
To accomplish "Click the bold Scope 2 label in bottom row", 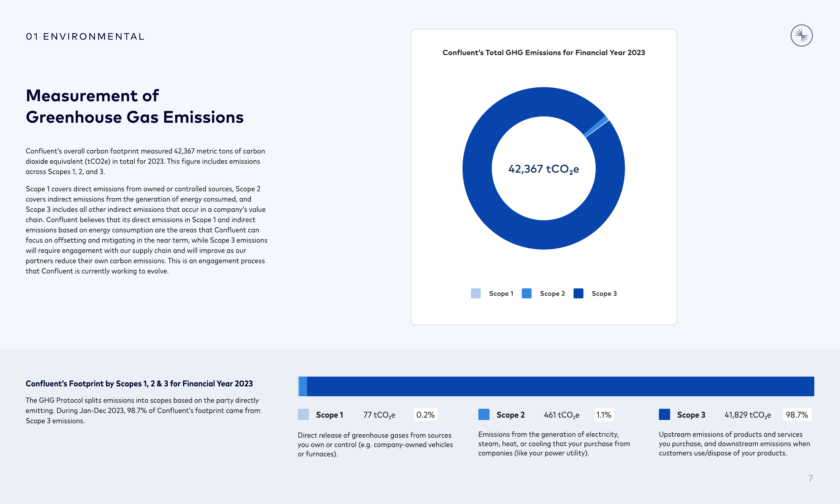I will [511, 415].
